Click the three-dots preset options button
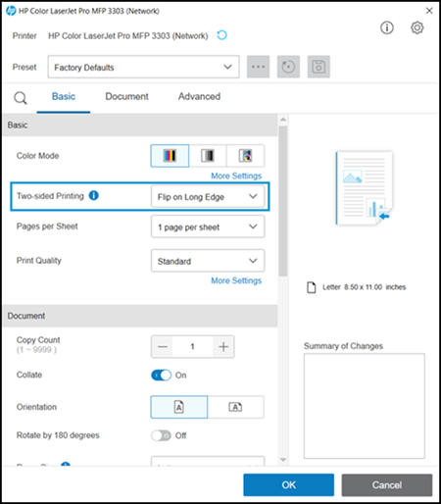 258,67
